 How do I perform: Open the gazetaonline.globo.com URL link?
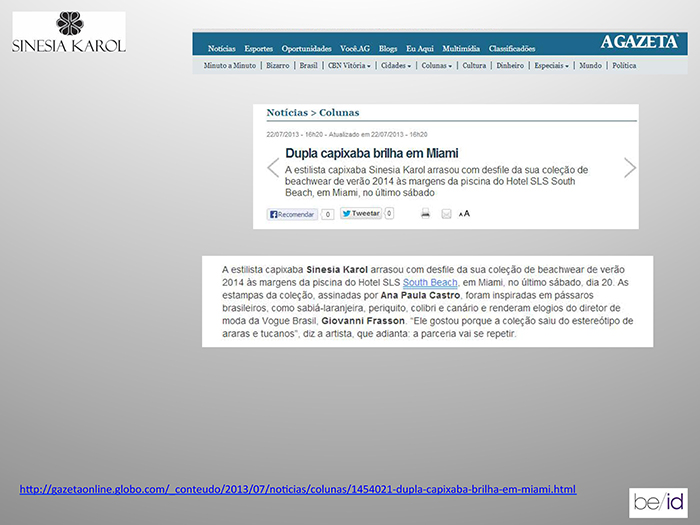pyautogui.click(x=298, y=489)
